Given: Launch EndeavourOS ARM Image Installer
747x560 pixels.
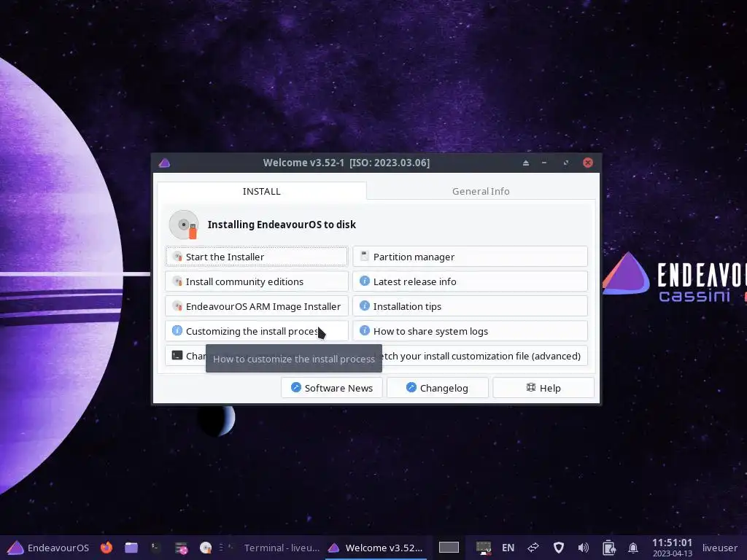Looking at the screenshot, I should [256, 306].
